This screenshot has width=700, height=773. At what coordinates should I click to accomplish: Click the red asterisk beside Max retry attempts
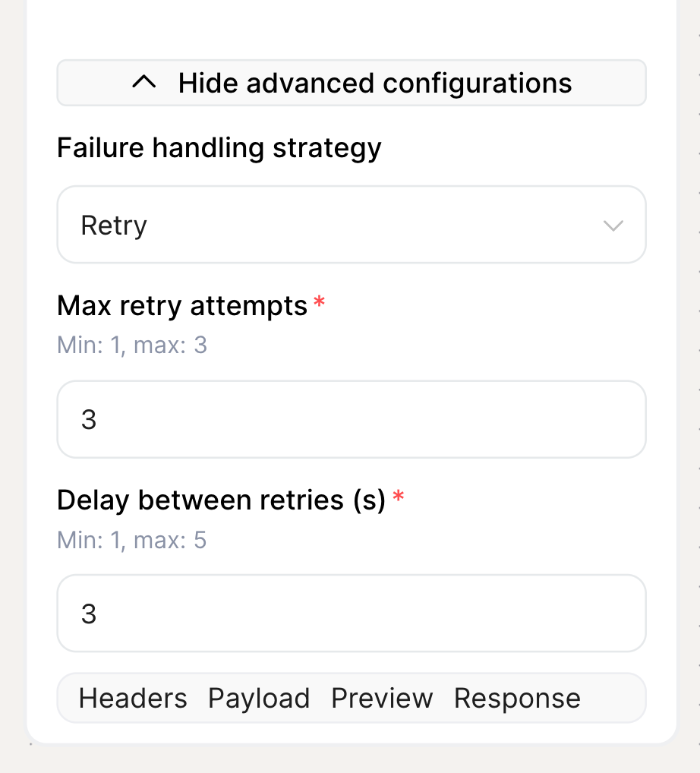coord(320,303)
